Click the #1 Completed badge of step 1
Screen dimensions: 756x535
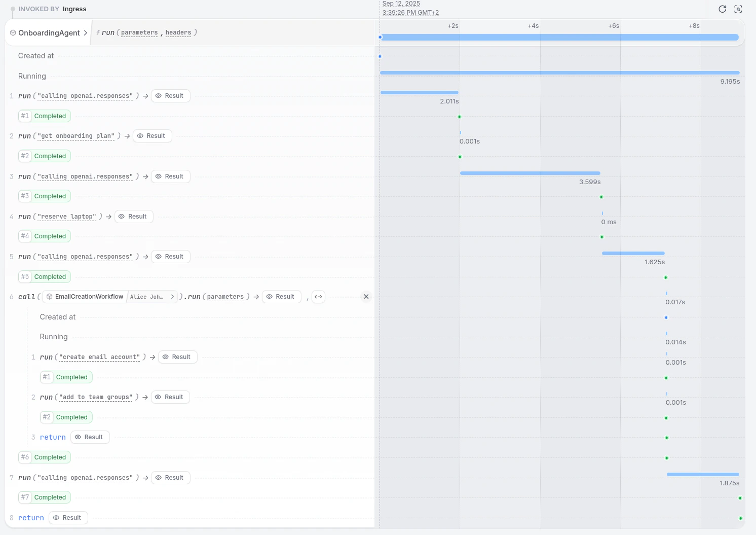[x=45, y=116]
